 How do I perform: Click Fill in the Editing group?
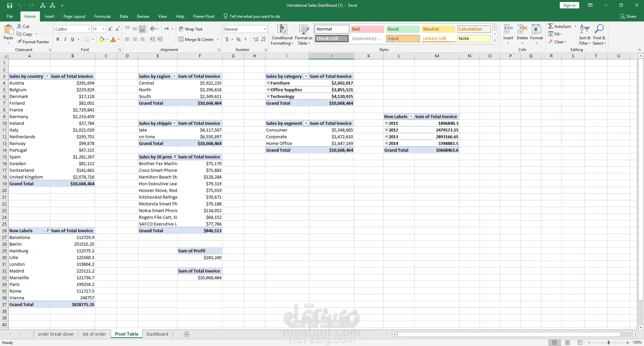(x=555, y=34)
